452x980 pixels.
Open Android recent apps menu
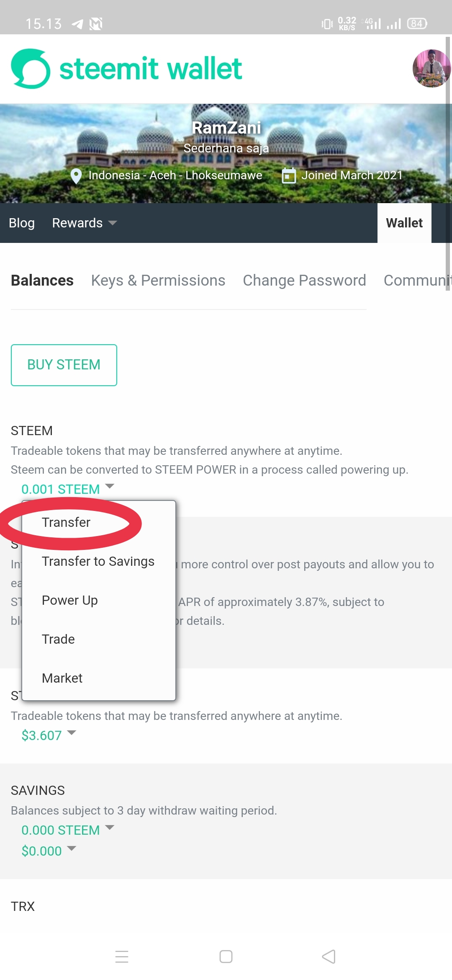(122, 957)
